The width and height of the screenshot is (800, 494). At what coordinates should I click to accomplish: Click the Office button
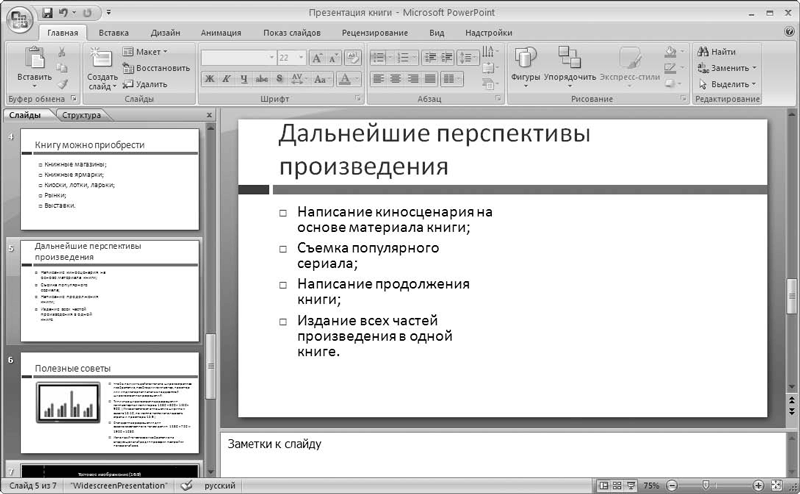(x=17, y=18)
